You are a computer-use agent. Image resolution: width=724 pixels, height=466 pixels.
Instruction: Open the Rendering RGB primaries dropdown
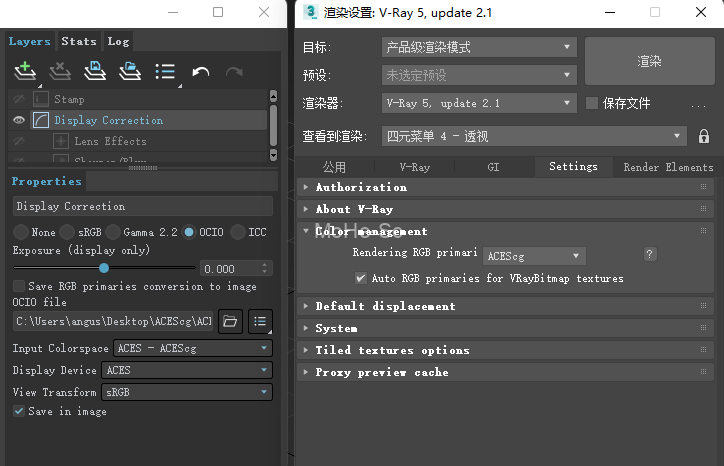tap(534, 256)
